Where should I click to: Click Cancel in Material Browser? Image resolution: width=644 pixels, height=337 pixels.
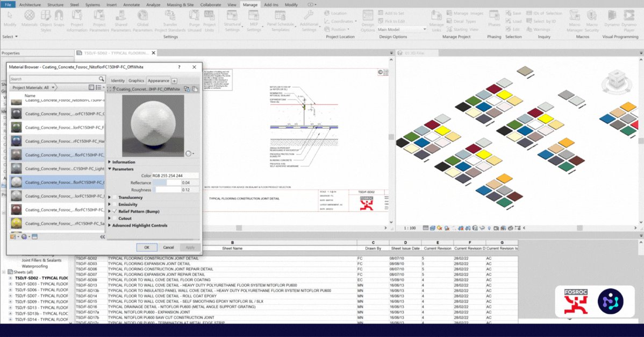click(x=168, y=247)
